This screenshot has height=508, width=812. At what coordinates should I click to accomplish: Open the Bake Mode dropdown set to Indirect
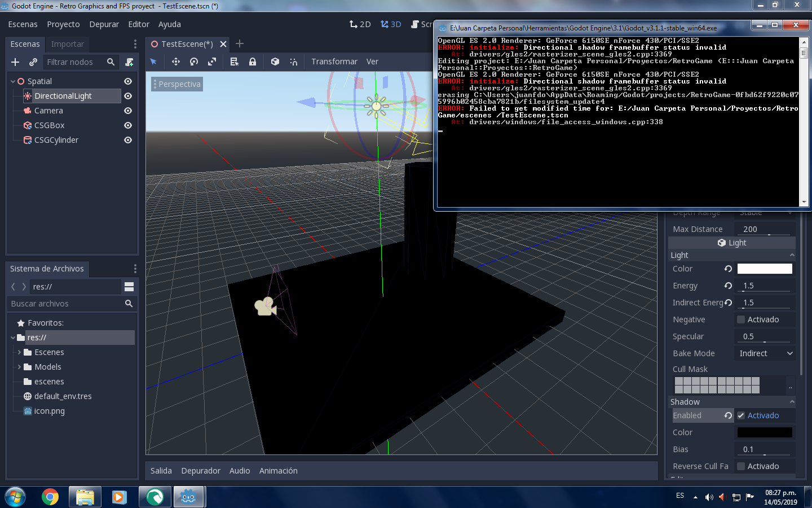[x=765, y=353]
